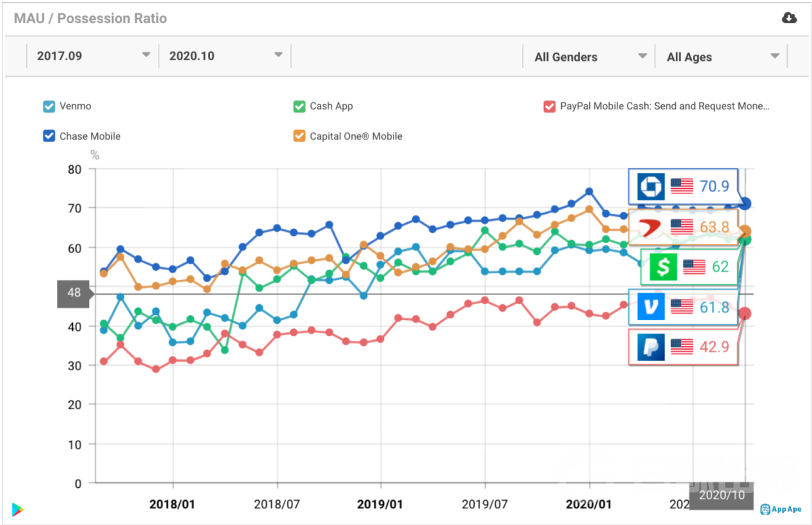The width and height of the screenshot is (812, 525).
Task: Open the 2017.09 start date dropdown
Action: [x=93, y=56]
